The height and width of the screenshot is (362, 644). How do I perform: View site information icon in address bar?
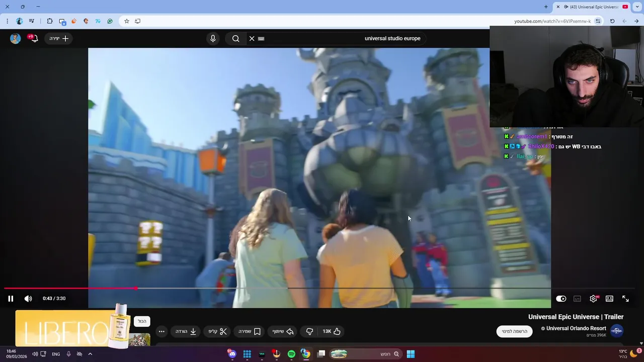pyautogui.click(x=598, y=21)
